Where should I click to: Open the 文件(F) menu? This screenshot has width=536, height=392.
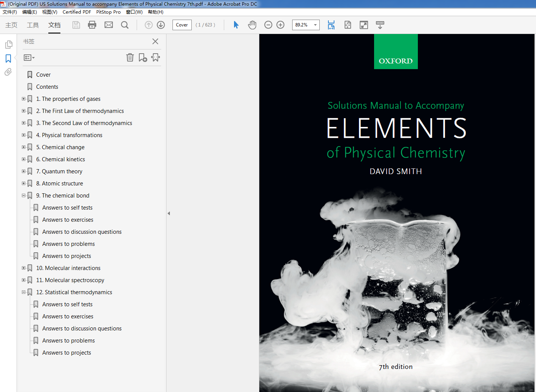tap(10, 12)
